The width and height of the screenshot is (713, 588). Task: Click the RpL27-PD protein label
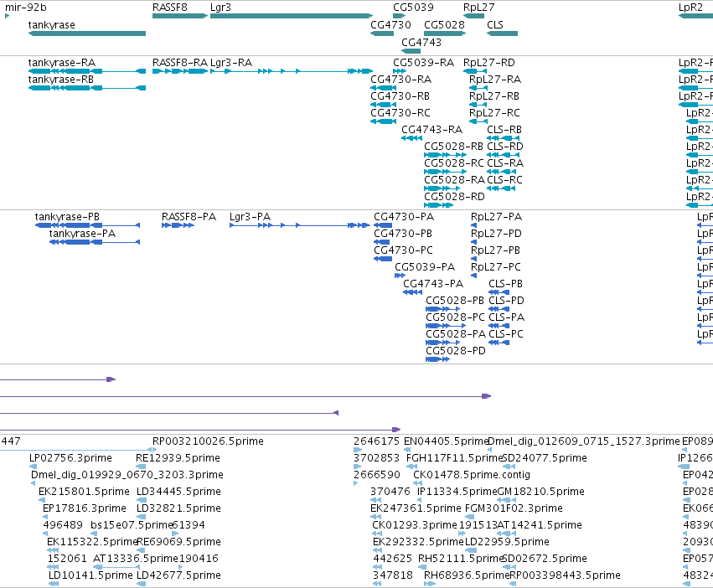tap(496, 234)
